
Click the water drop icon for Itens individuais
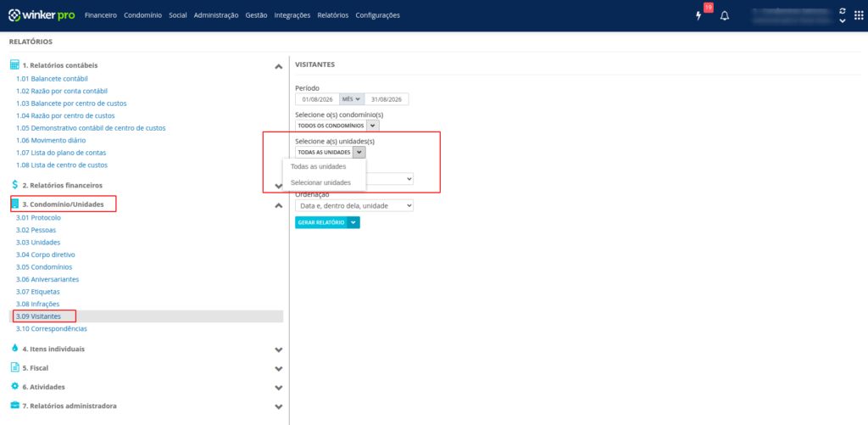[15, 348]
